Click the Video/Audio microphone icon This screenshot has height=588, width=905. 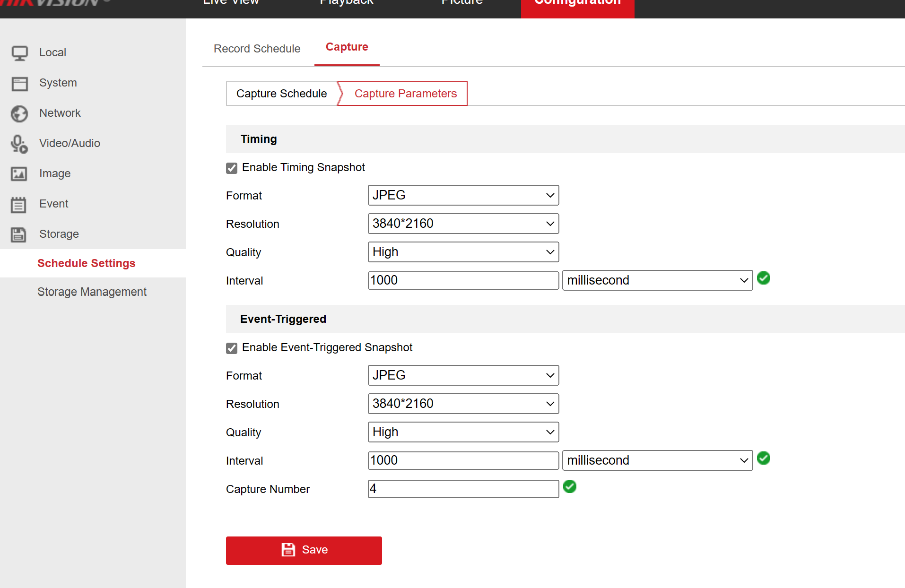19,144
